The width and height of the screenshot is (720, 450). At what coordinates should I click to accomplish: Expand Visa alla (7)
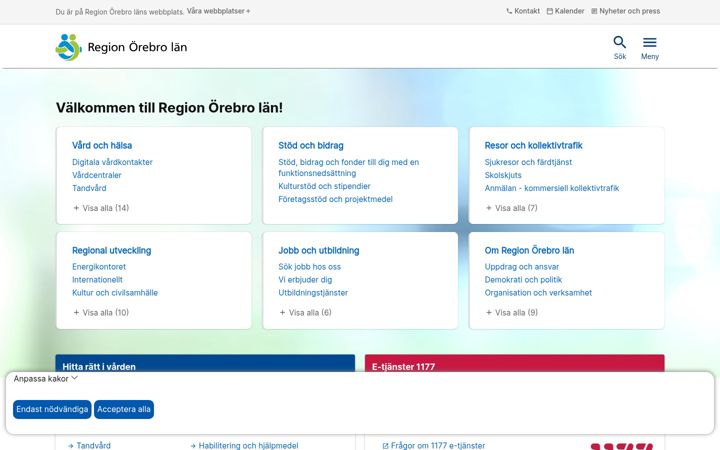(512, 208)
